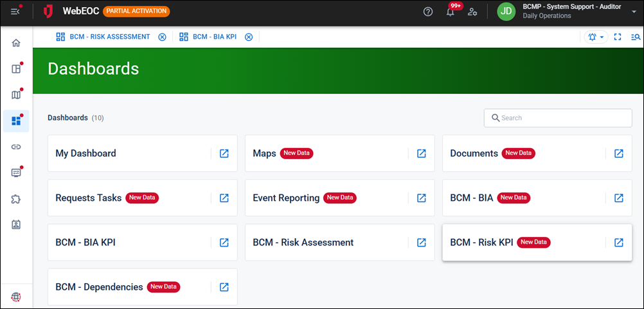Viewport: 644px width, 309px height.
Task: Launch My Dashboard in new window icon
Action: coord(224,153)
